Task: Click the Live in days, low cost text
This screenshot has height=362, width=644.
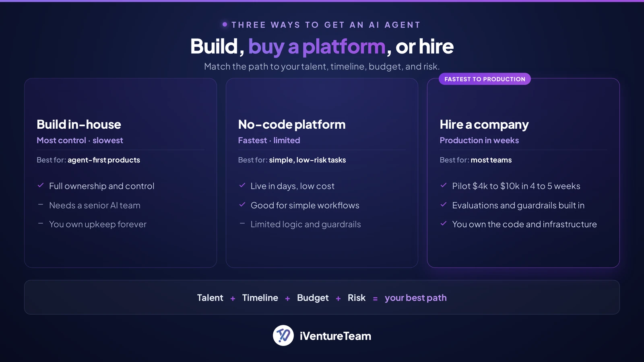Action: 293,186
